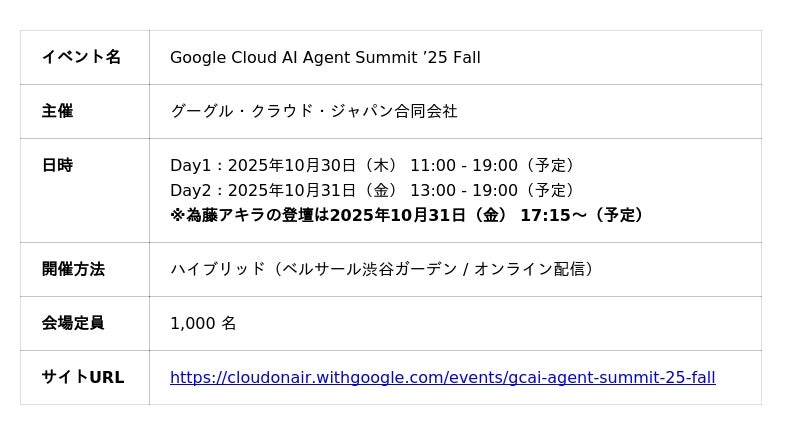Image resolution: width=800 pixels, height=435 pixels.
Task: Open the cloudonair.withgoogle.com event link
Action: (x=442, y=378)
